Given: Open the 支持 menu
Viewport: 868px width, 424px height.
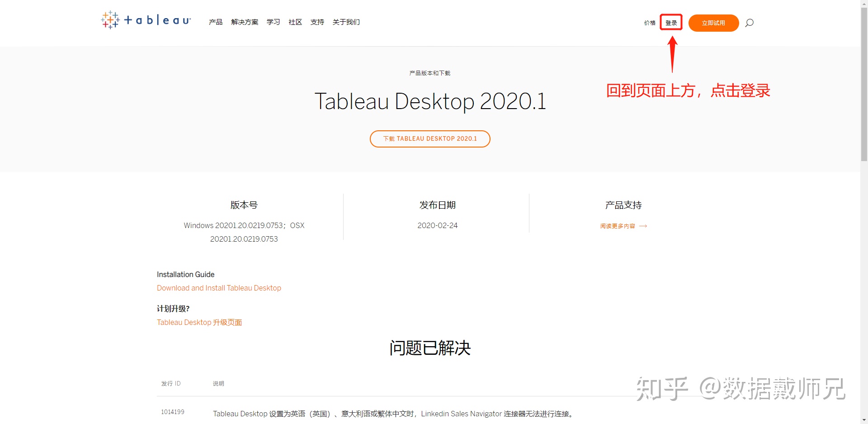Looking at the screenshot, I should [x=317, y=22].
